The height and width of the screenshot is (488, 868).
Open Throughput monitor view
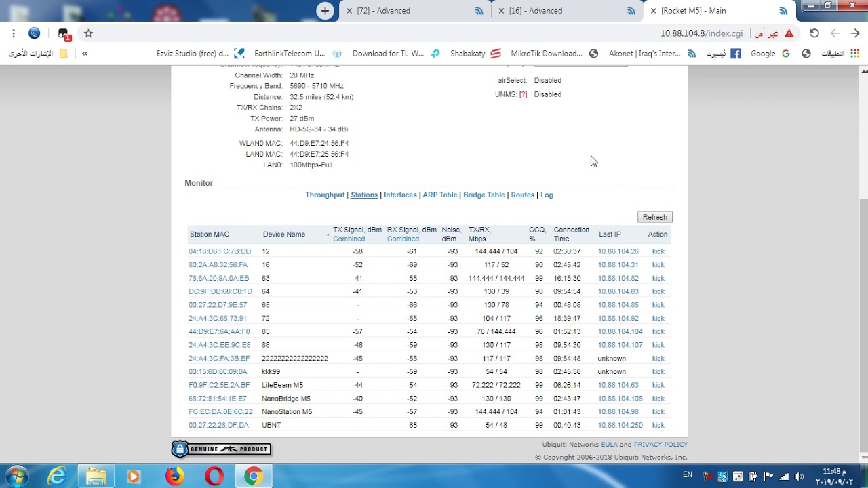(325, 195)
